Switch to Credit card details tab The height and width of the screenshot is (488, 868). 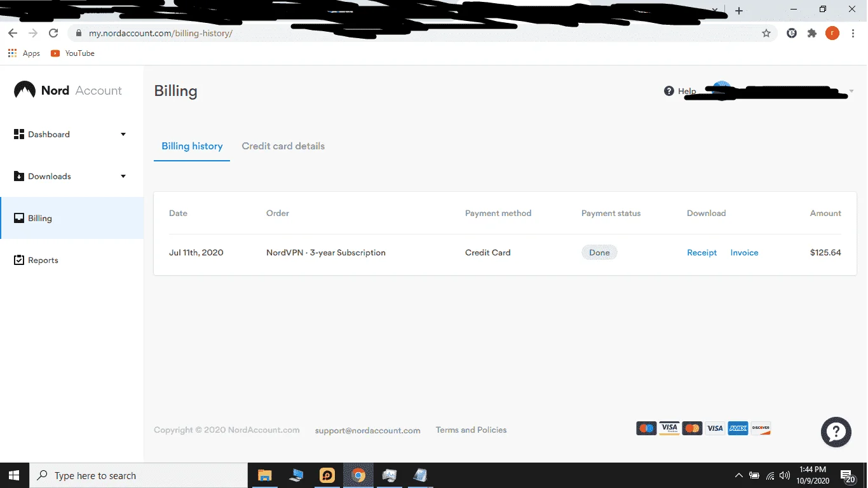tap(283, 146)
